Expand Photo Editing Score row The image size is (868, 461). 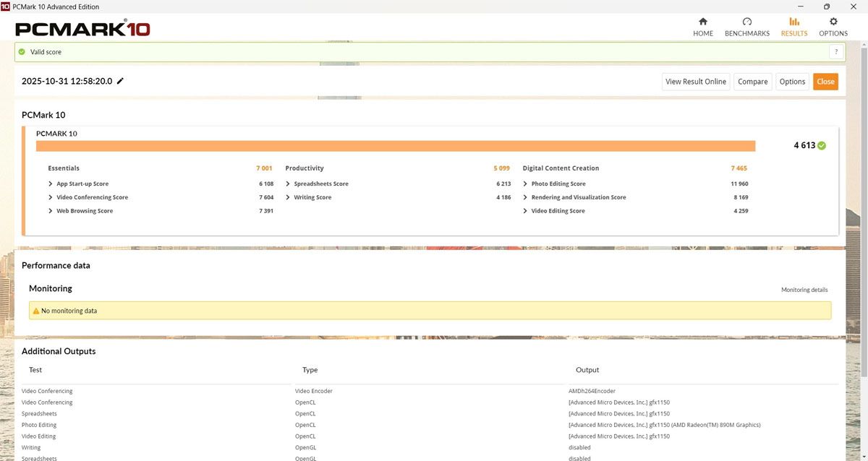click(525, 184)
